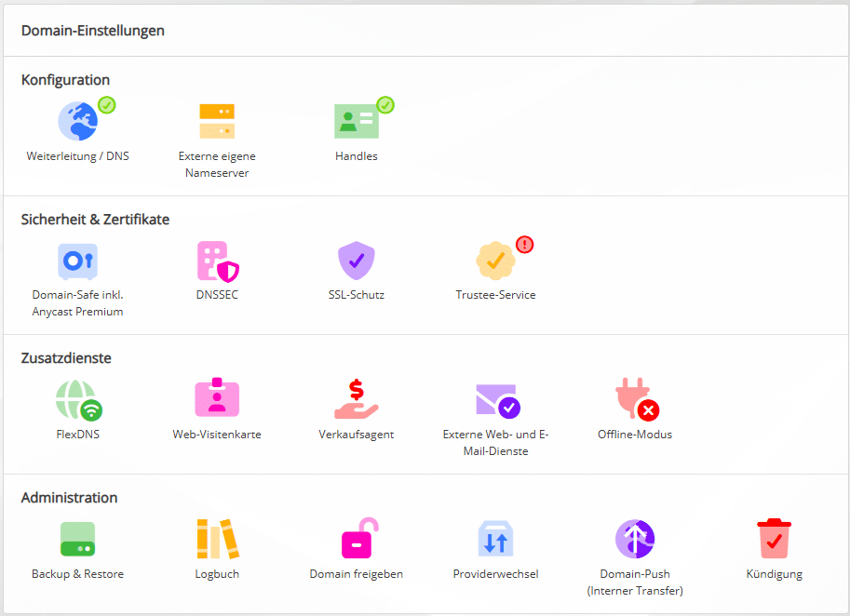This screenshot has width=850, height=616.
Task: Select the DNSSEC building shield icon
Action: click(217, 261)
